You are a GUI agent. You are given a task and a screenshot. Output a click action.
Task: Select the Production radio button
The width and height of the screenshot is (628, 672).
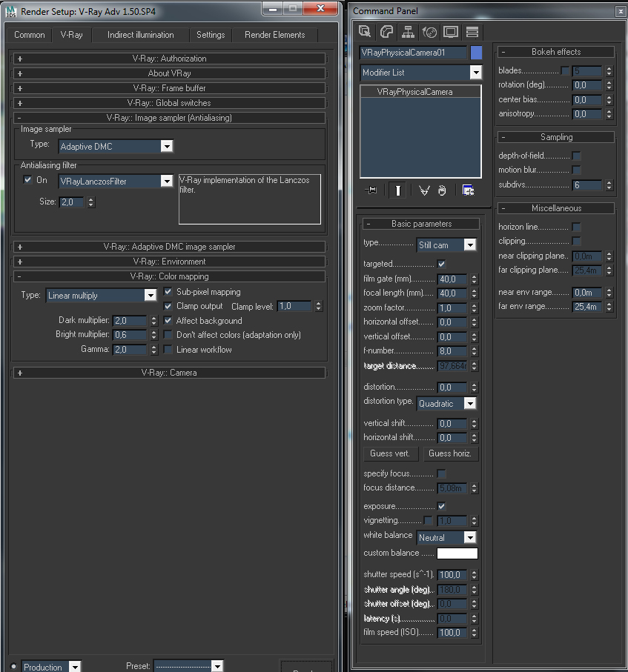point(14,666)
